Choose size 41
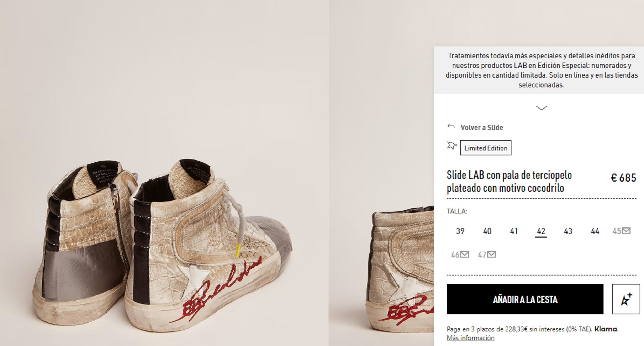Screen dimensions: 644x346 pyautogui.click(x=514, y=231)
